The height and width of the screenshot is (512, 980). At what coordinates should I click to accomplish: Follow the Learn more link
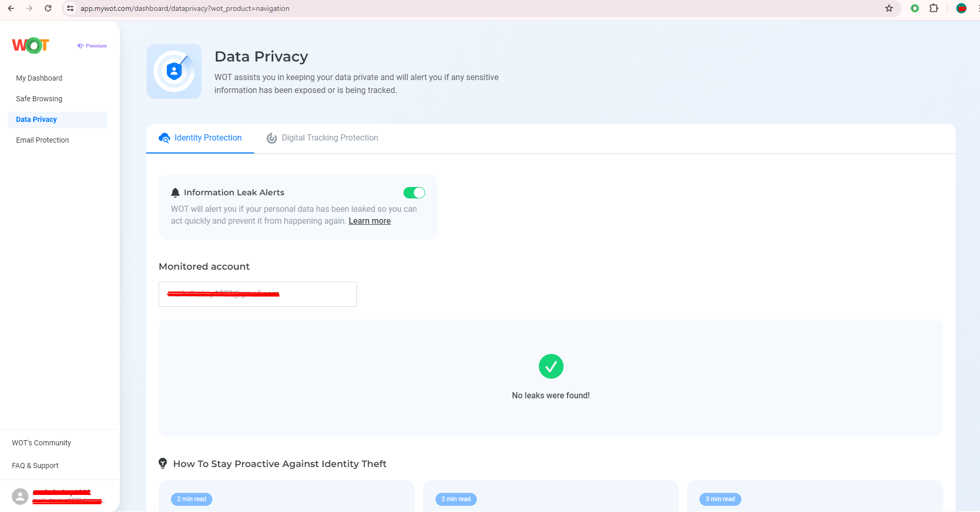tap(370, 221)
